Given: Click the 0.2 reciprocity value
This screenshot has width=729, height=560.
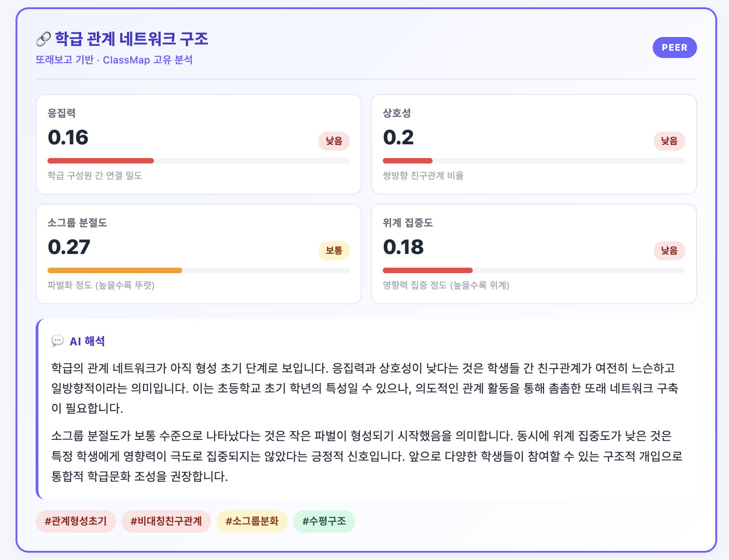Looking at the screenshot, I should [x=398, y=137].
